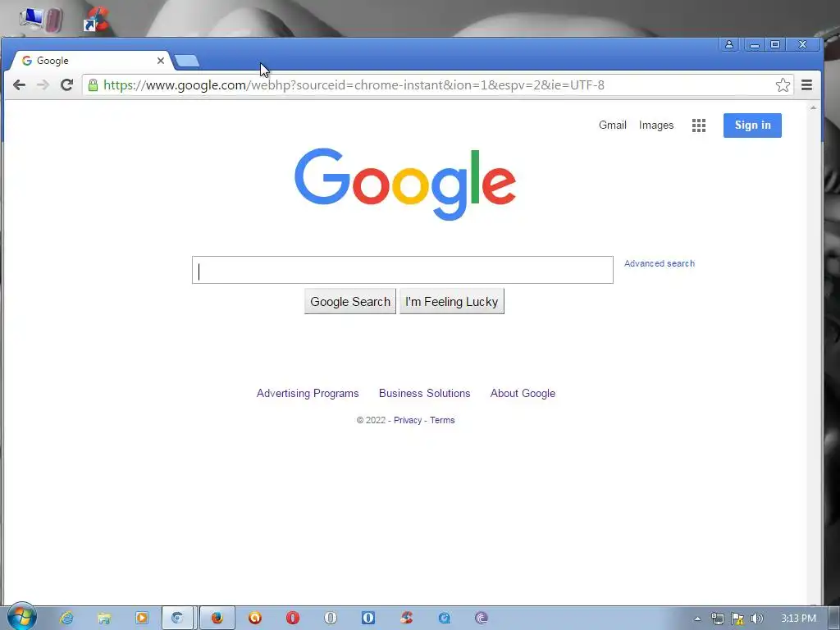
Task: Select the Google tab
Action: coord(91,61)
